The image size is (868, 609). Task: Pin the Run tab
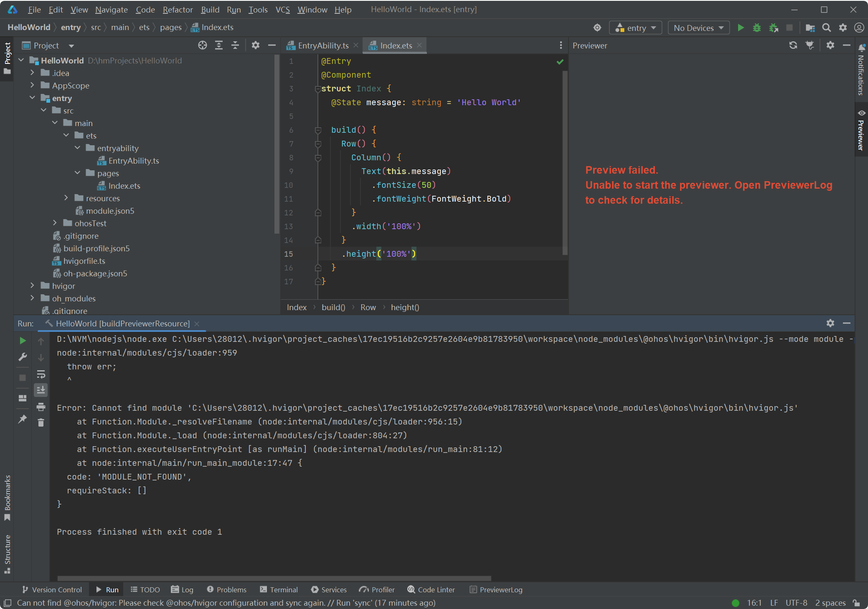click(x=23, y=419)
